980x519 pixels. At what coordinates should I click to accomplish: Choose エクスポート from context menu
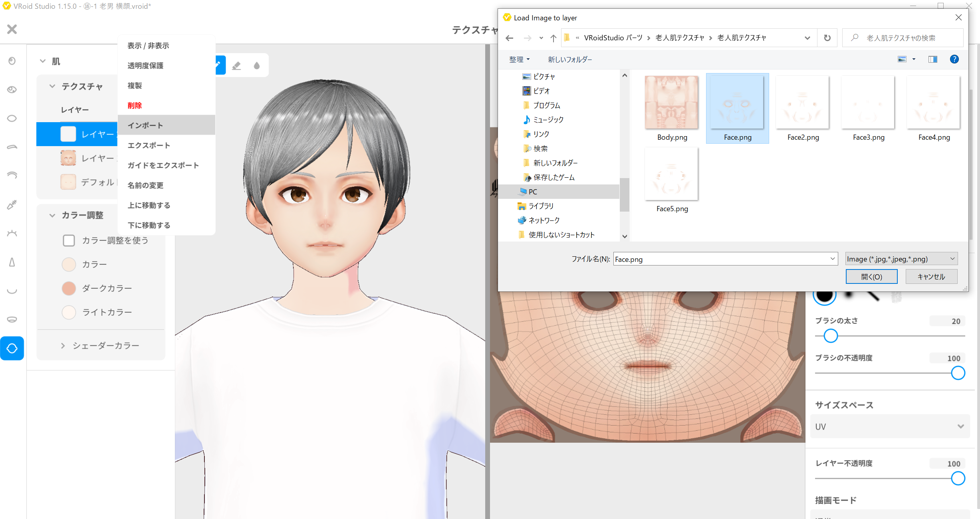[x=149, y=145]
